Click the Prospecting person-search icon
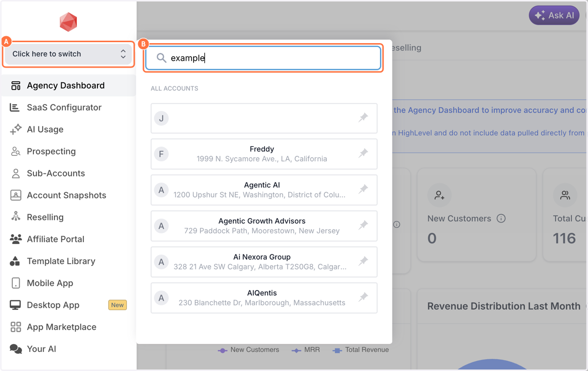Viewport: 588px width, 371px height. [x=16, y=151]
